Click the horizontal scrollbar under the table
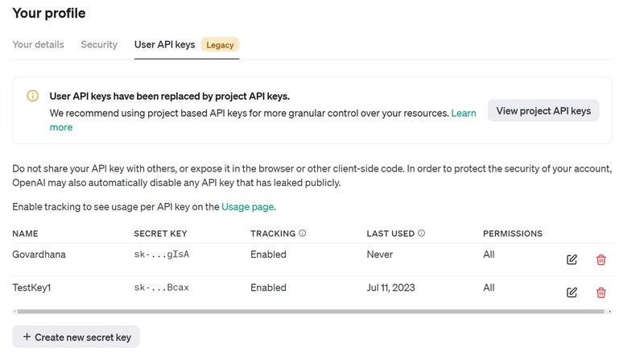The image size is (644, 356). pyautogui.click(x=311, y=312)
